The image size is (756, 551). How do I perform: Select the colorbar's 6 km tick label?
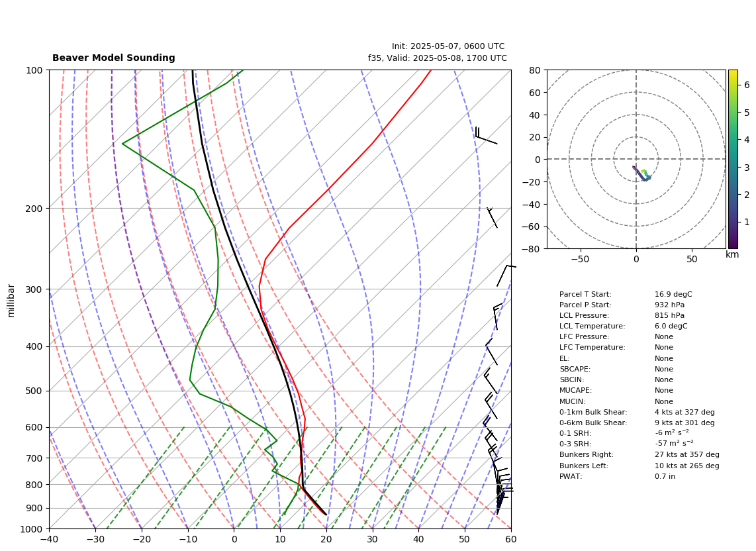tap(747, 85)
